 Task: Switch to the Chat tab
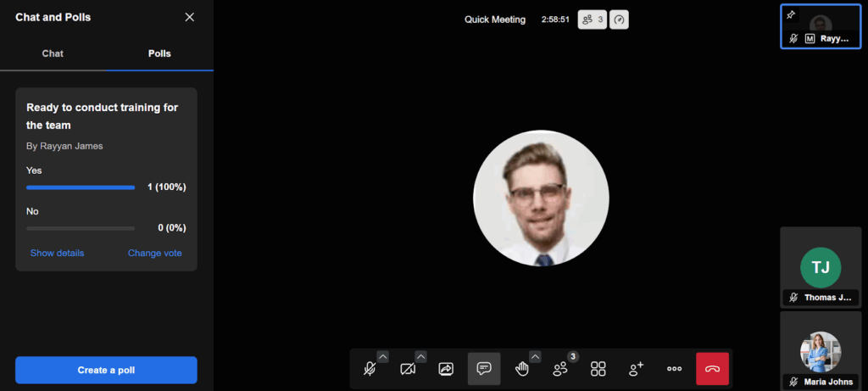point(53,53)
